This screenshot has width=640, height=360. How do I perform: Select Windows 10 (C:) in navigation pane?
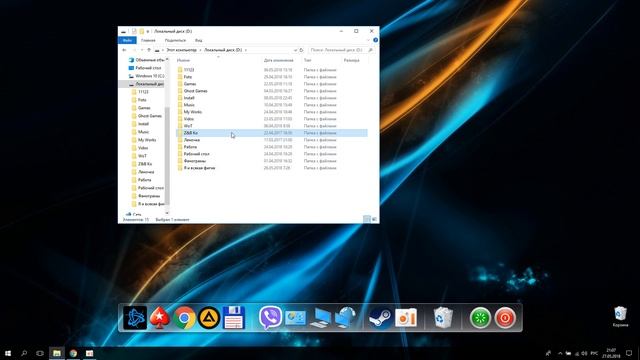coord(146,76)
